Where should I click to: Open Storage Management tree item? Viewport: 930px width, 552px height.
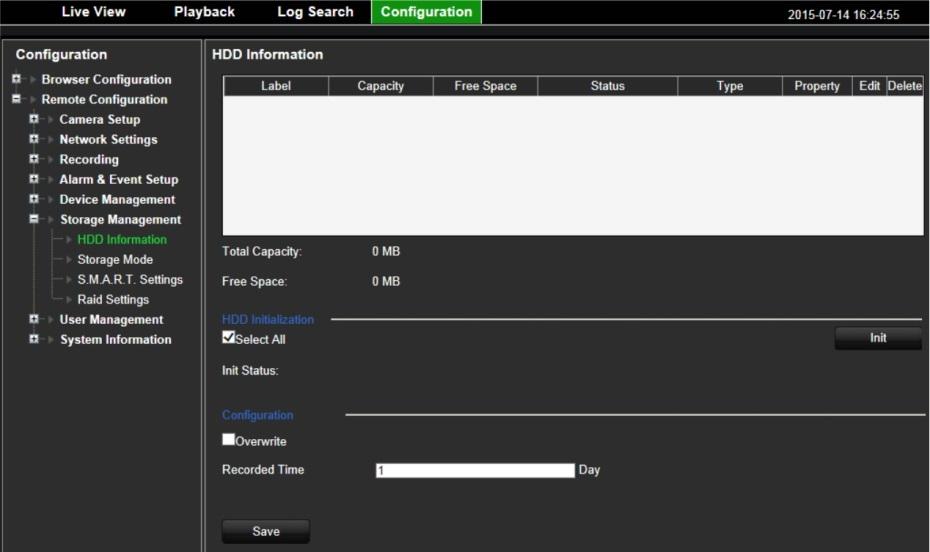120,220
